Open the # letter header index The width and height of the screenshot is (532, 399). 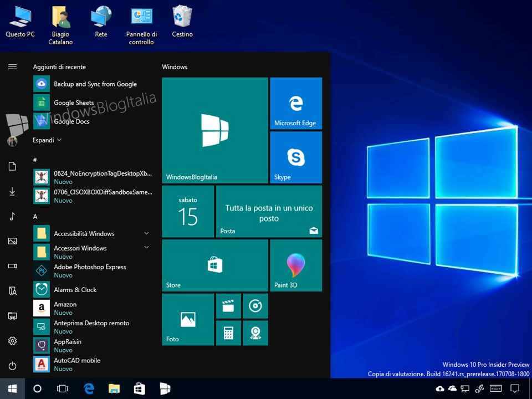[35, 160]
